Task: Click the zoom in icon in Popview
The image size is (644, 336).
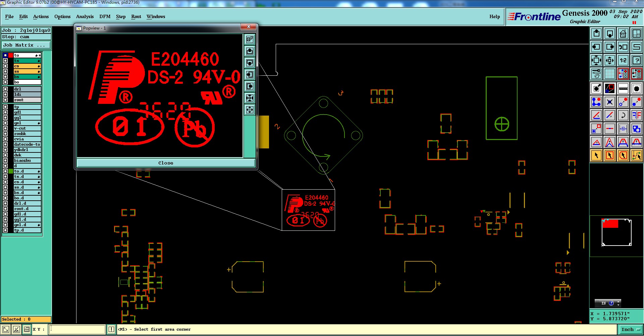Action: point(250,98)
